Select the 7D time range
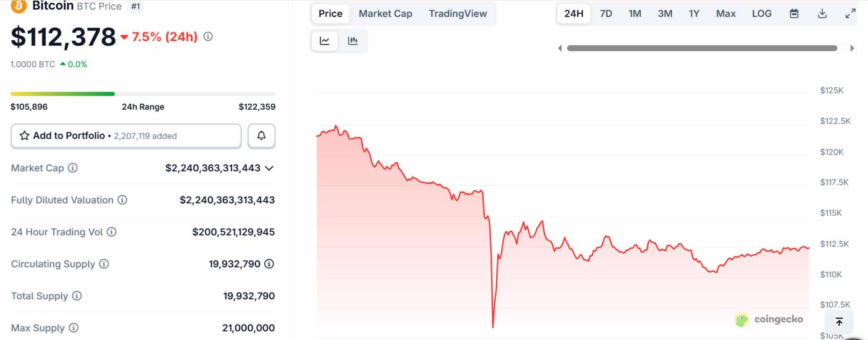The width and height of the screenshot is (868, 340). click(605, 14)
